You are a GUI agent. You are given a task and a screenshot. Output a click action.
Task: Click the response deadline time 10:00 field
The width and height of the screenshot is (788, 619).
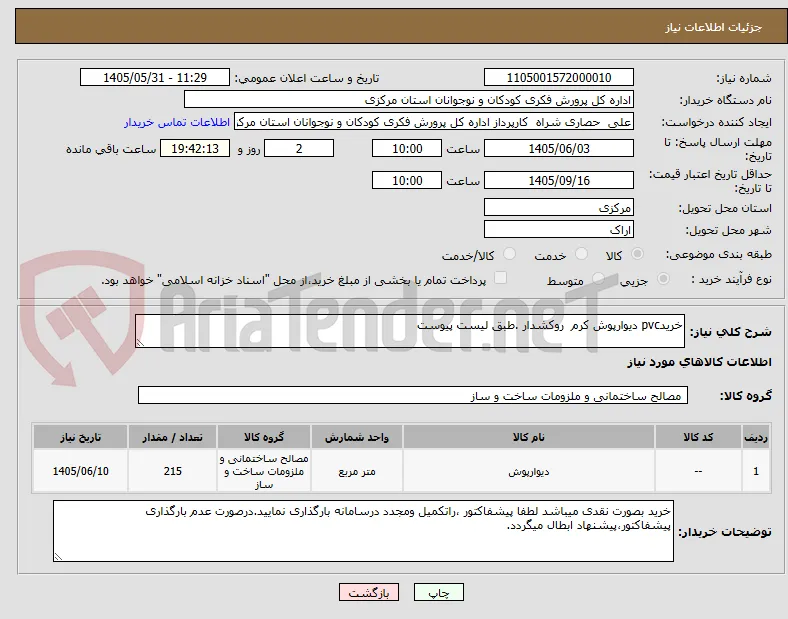click(407, 148)
